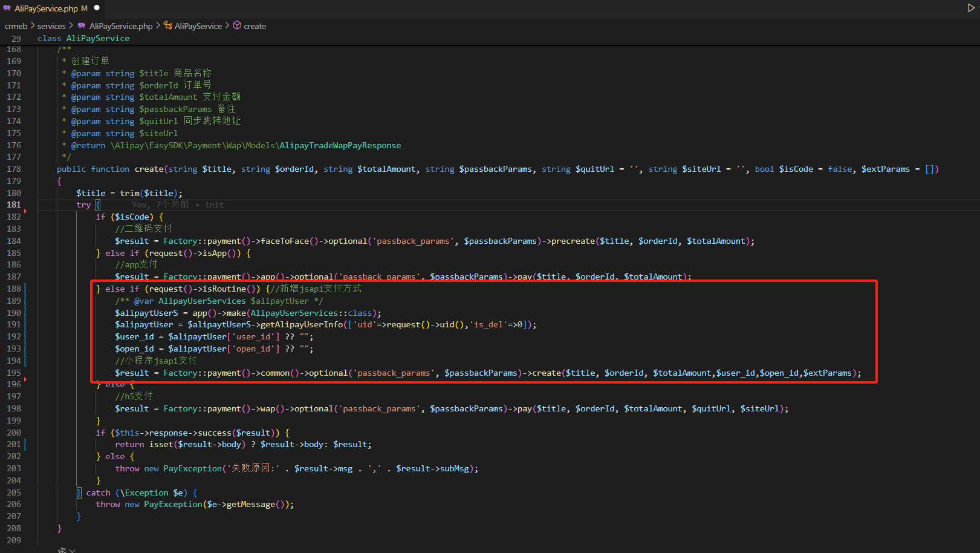Viewport: 980px width, 553px height.
Task: Click $passbackParams in the line 173 docblock
Action: point(175,109)
